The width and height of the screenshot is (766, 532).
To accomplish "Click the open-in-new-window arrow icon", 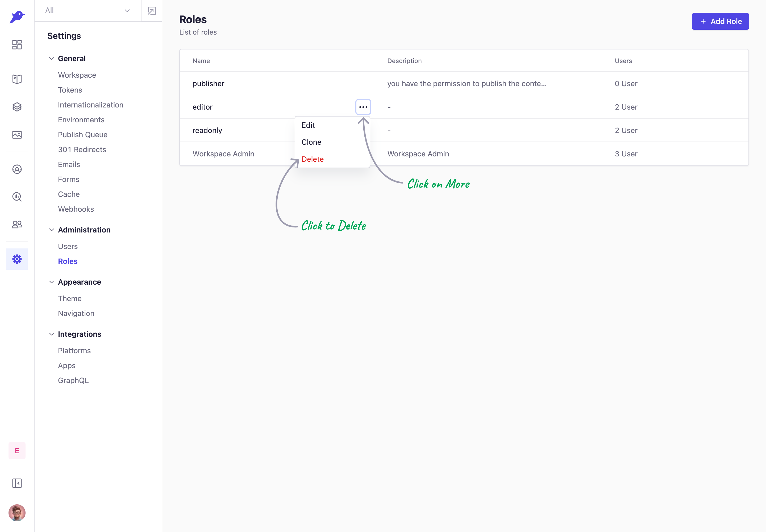I will (152, 11).
